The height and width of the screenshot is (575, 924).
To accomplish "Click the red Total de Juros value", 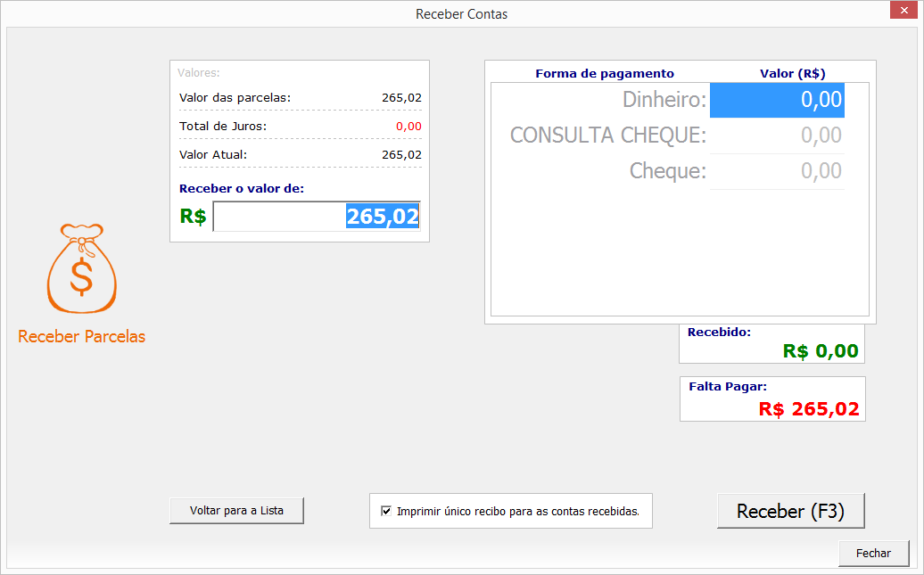I will [408, 126].
